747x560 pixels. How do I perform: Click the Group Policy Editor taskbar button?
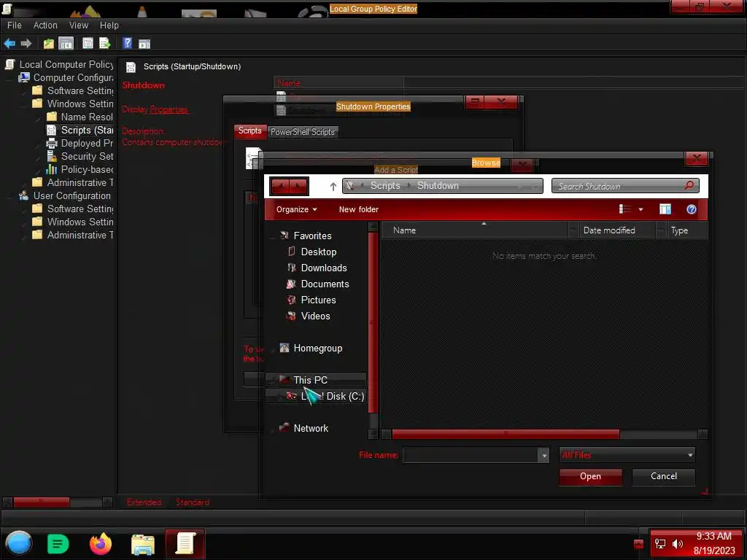185,544
